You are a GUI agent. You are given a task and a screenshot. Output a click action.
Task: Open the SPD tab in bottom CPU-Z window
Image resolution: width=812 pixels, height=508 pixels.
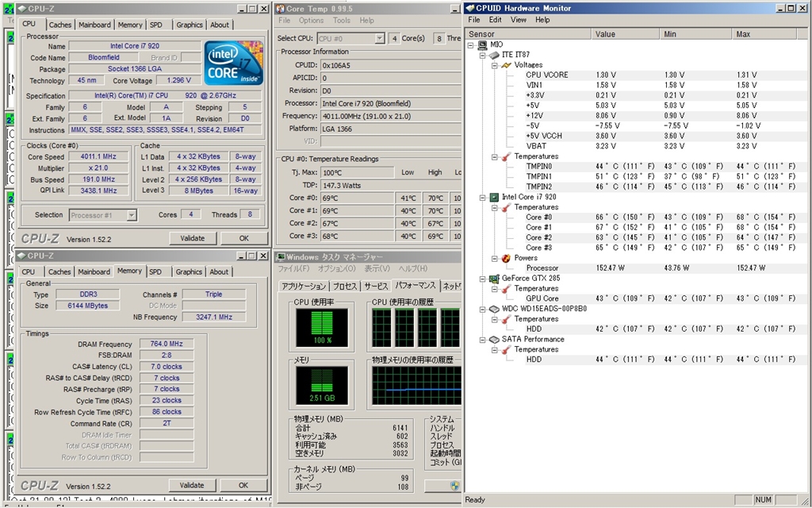pos(155,271)
